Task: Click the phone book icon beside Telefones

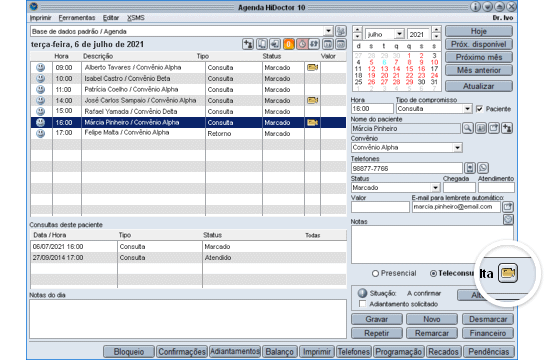Action: pyautogui.click(x=470, y=168)
